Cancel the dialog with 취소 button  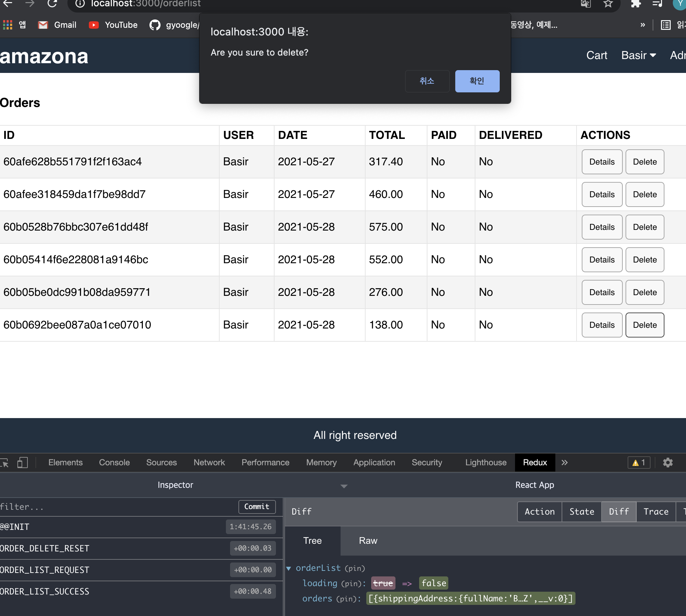pyautogui.click(x=427, y=81)
